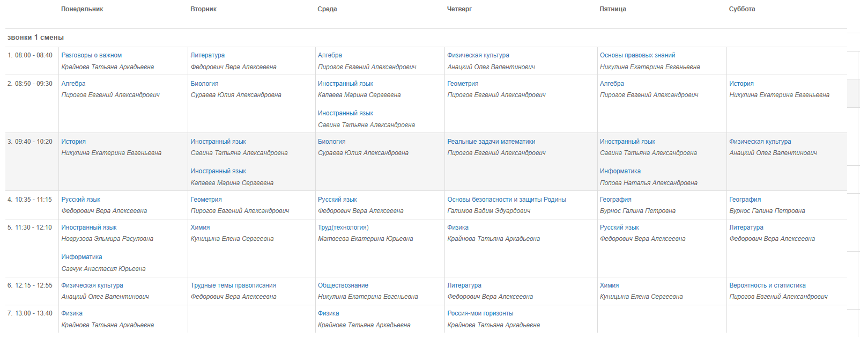Screen dimensions: 868x338
Task: Open Основы безопасности и защиты Родины
Action: click(507, 200)
